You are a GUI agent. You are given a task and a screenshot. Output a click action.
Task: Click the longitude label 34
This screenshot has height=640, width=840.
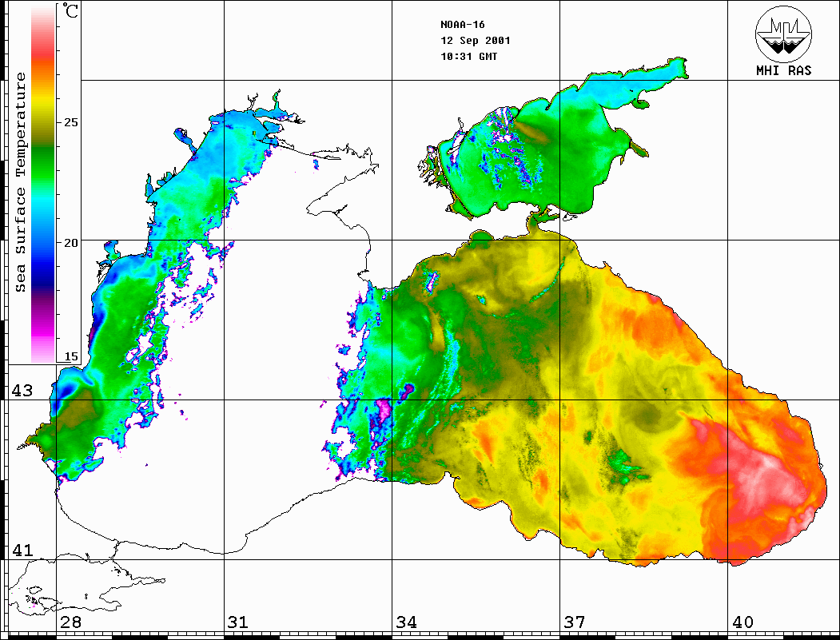tap(406, 622)
